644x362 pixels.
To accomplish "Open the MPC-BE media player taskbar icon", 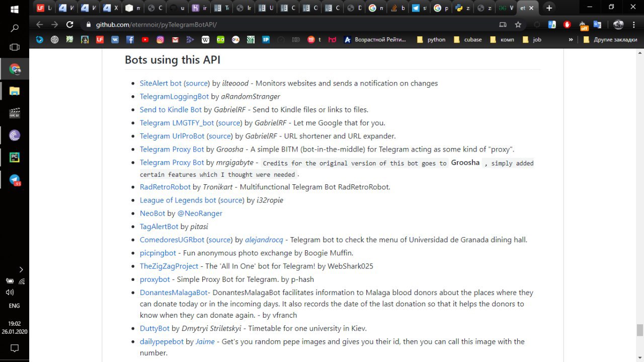I will 15,113.
